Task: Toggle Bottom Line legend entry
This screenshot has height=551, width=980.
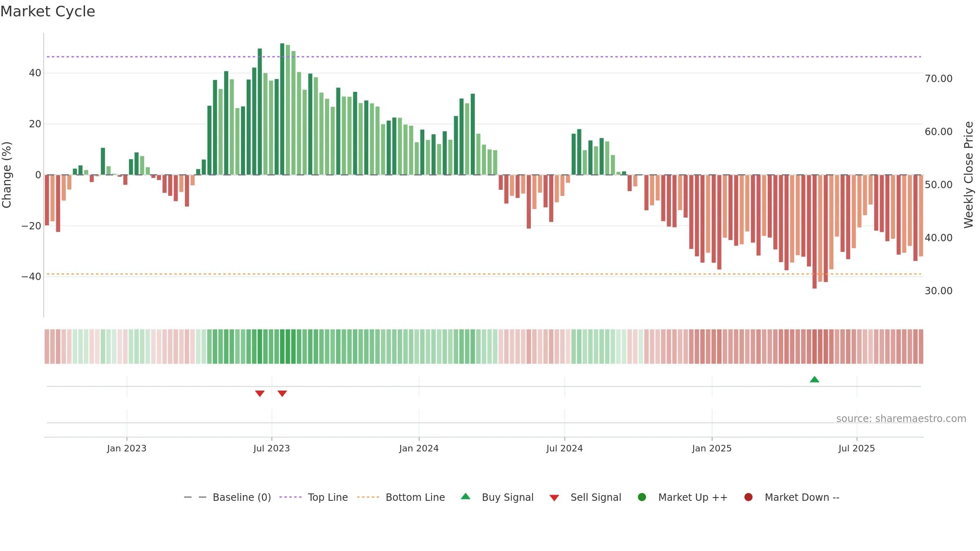Action: [x=401, y=498]
